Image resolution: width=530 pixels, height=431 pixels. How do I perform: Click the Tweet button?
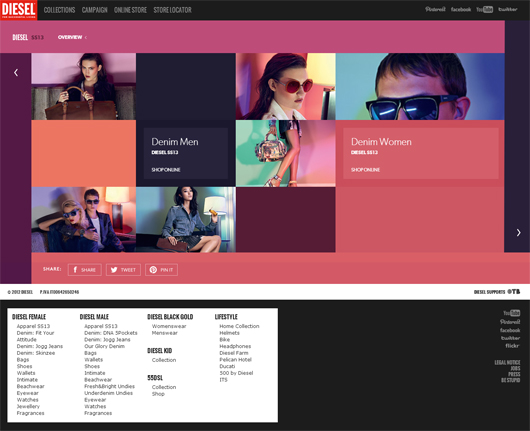pos(123,270)
